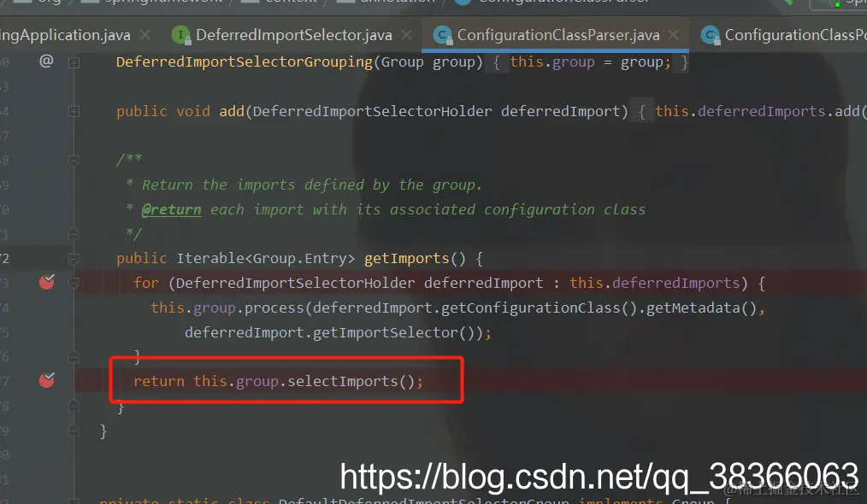Click DeferredImportSelectorHolder type in for loop
This screenshot has width=867, height=504.
coord(295,284)
